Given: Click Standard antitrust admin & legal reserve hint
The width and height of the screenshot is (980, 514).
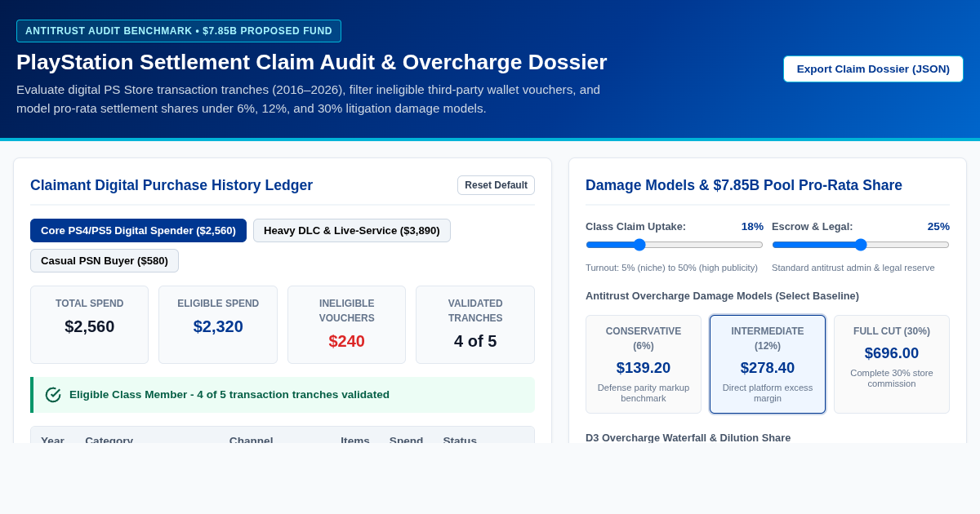Looking at the screenshot, I should [853, 268].
